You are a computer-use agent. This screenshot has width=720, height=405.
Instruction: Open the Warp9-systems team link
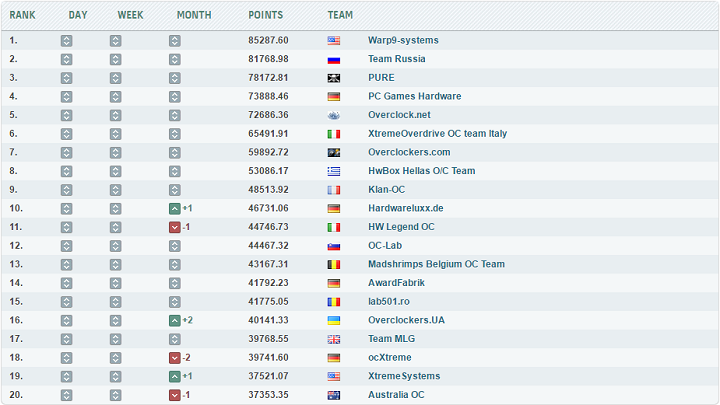[403, 41]
